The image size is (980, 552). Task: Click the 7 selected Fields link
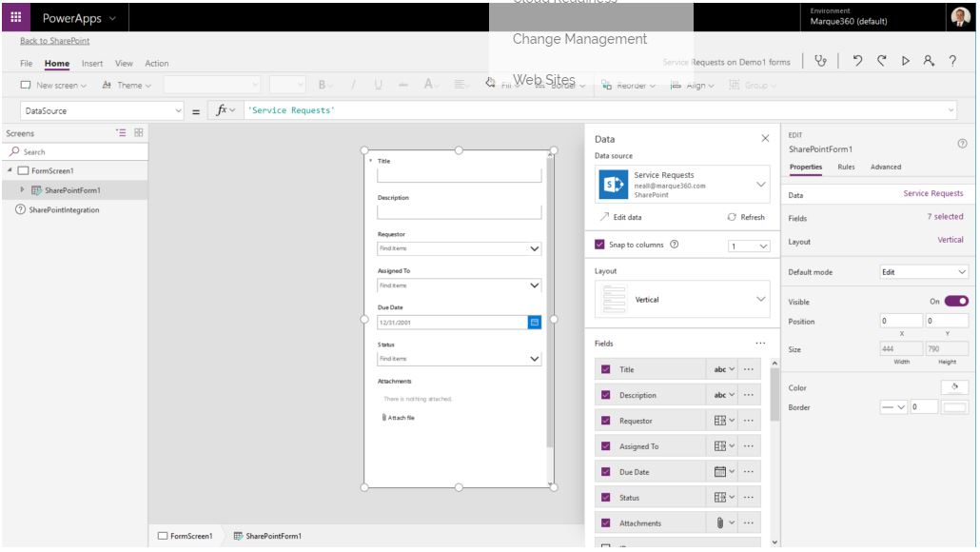(945, 216)
